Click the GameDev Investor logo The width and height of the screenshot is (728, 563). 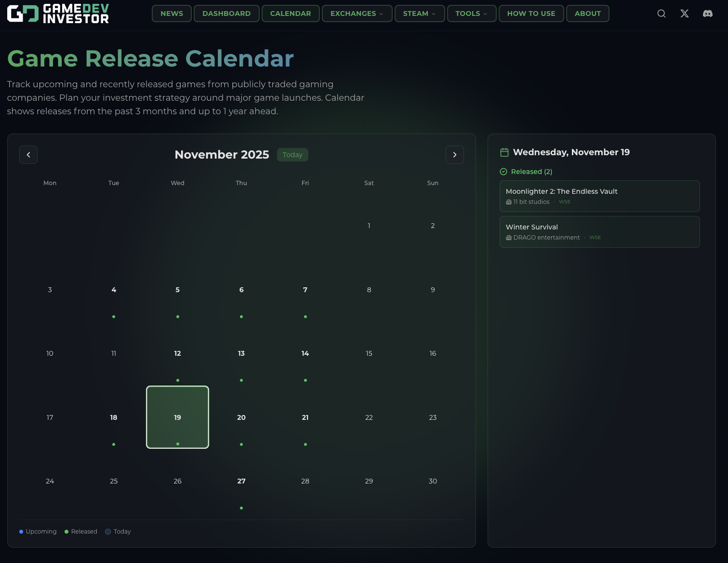point(58,13)
